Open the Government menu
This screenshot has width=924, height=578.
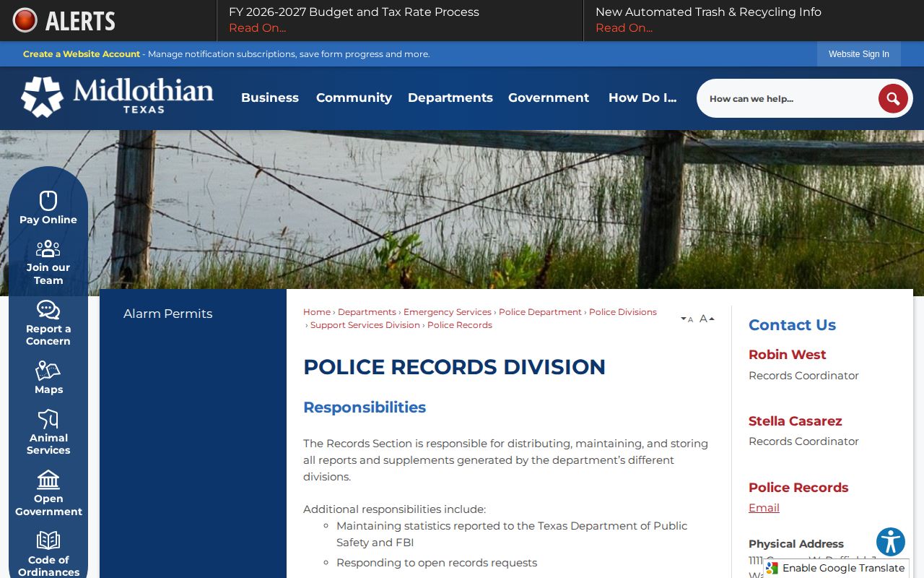click(x=549, y=98)
